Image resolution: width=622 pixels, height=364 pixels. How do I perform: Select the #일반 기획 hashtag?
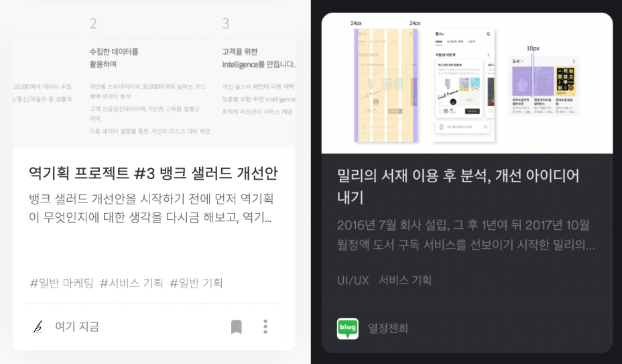(196, 283)
